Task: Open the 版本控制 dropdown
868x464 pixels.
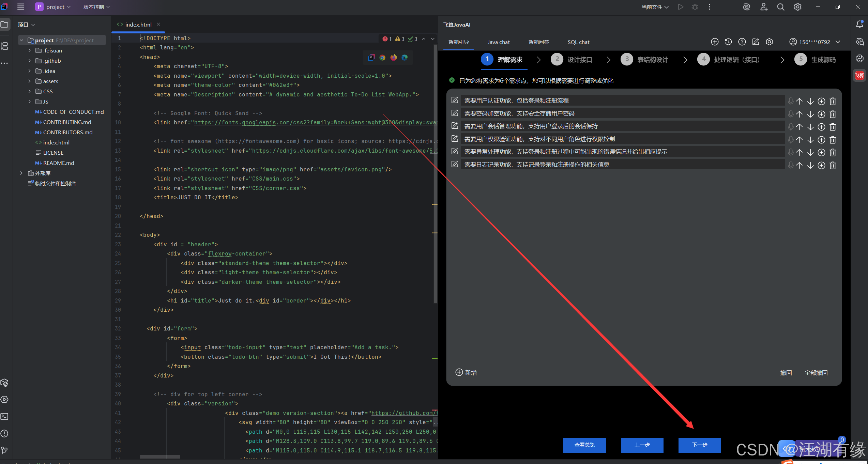Action: pos(96,7)
